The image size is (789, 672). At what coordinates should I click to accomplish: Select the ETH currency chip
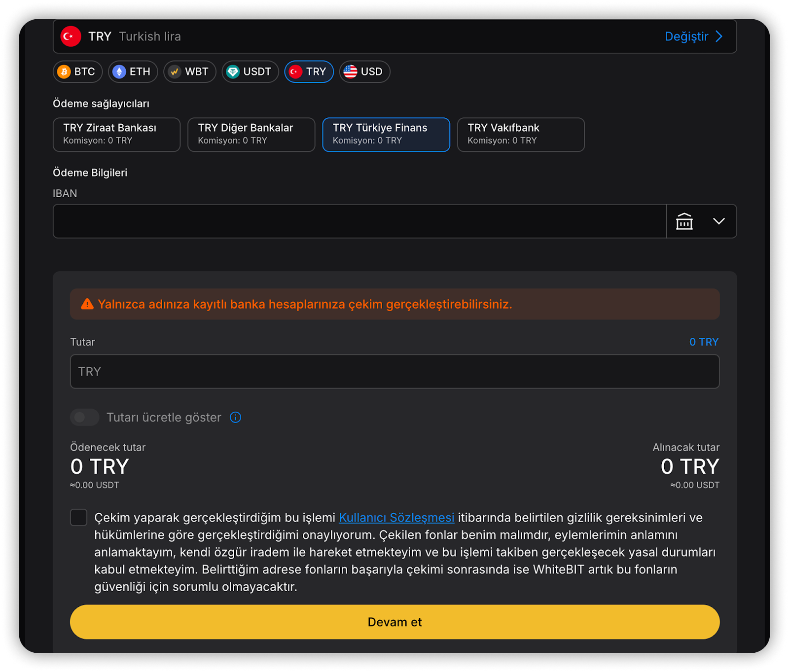(x=133, y=71)
